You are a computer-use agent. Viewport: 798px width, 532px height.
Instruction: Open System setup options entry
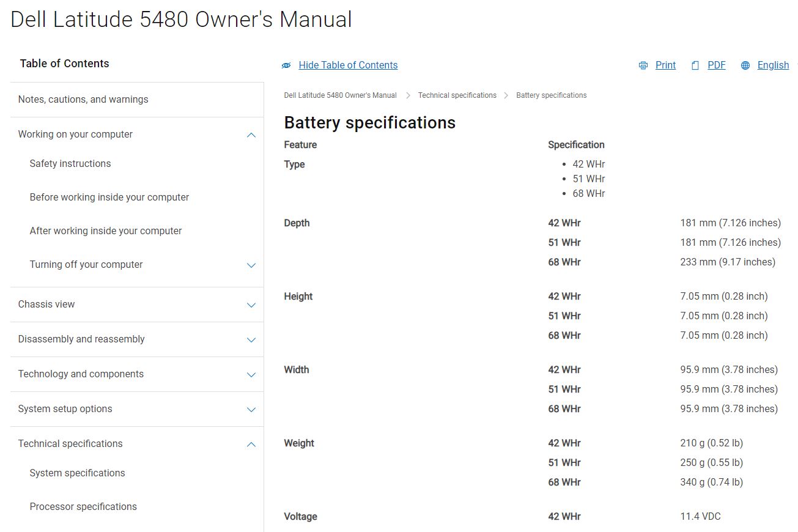coord(65,409)
